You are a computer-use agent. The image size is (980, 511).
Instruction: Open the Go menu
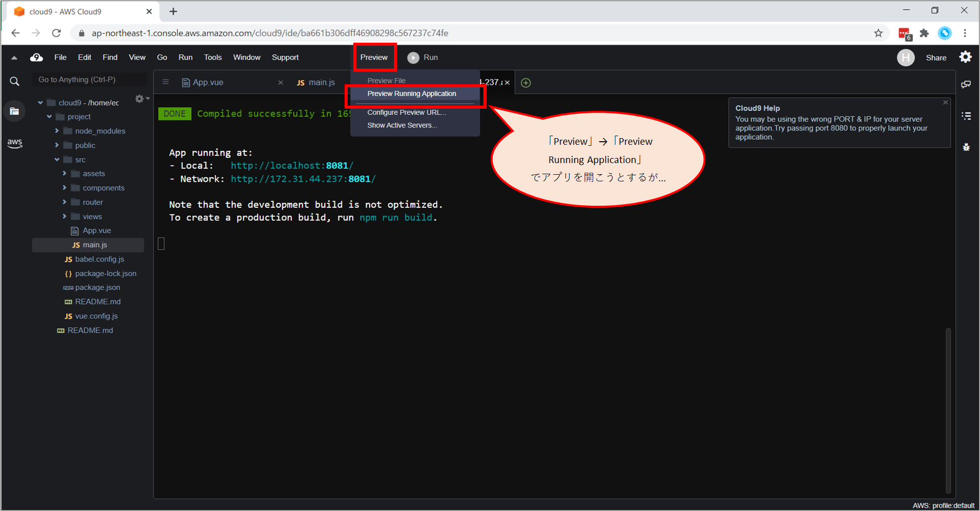tap(162, 57)
